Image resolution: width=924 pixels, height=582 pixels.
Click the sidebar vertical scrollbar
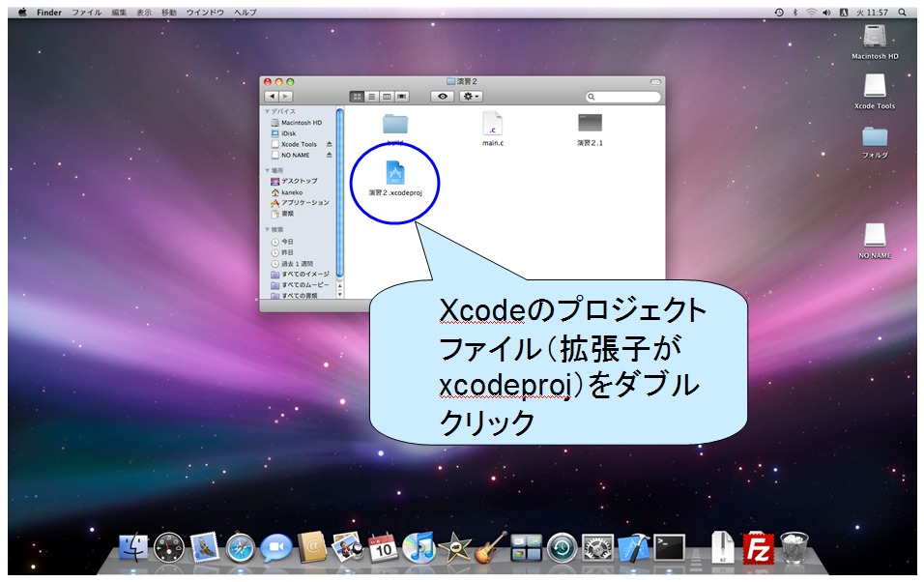pos(339,192)
